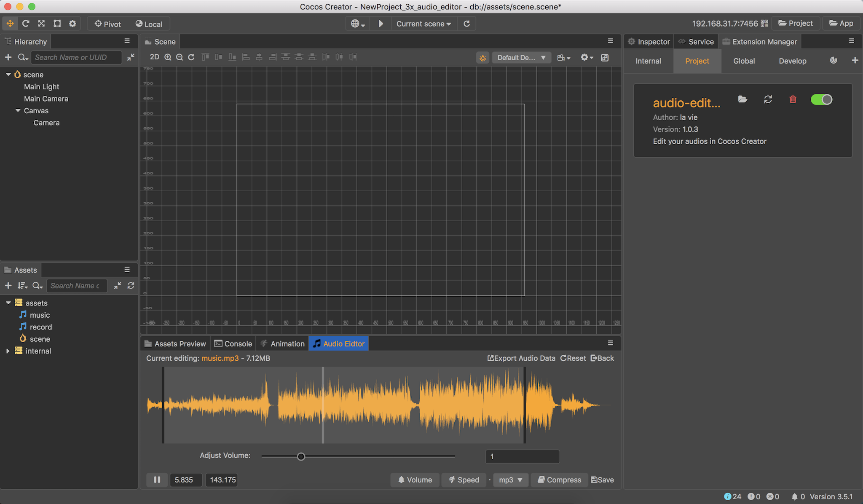The image size is (863, 504).
Task: Select the rotate tool in top toolbar
Action: (x=26, y=24)
